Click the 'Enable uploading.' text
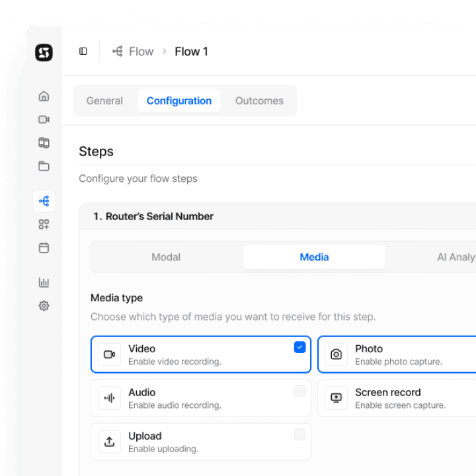The image size is (476, 476). (x=163, y=449)
